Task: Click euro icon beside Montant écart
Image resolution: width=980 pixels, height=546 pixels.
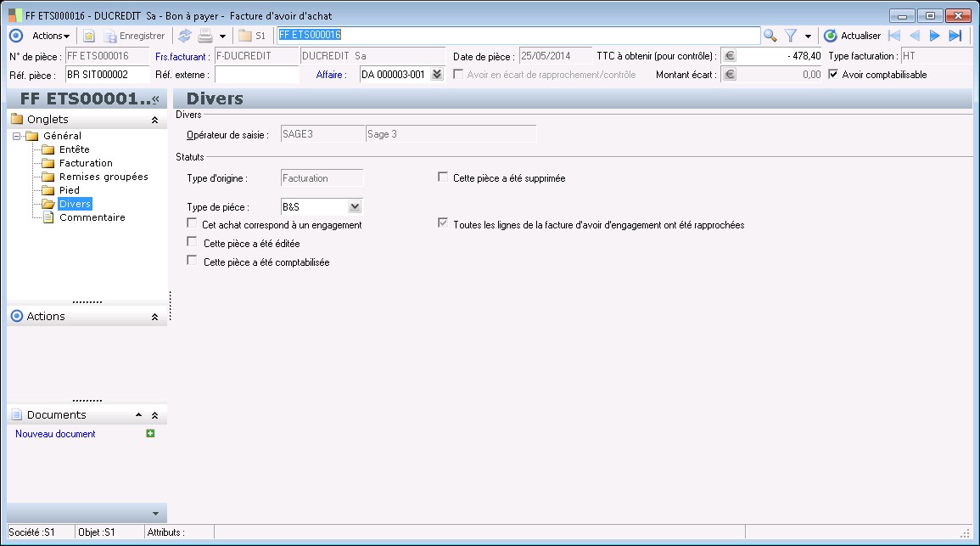Action: [x=730, y=75]
